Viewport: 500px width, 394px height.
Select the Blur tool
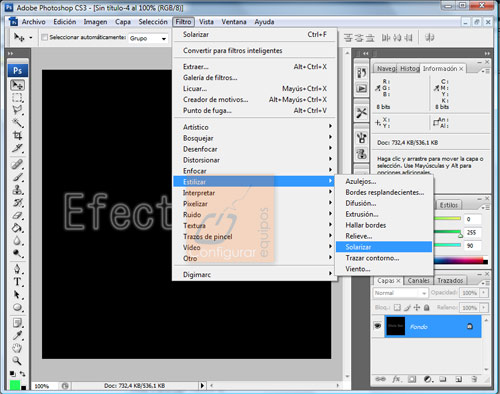pyautogui.click(x=17, y=241)
